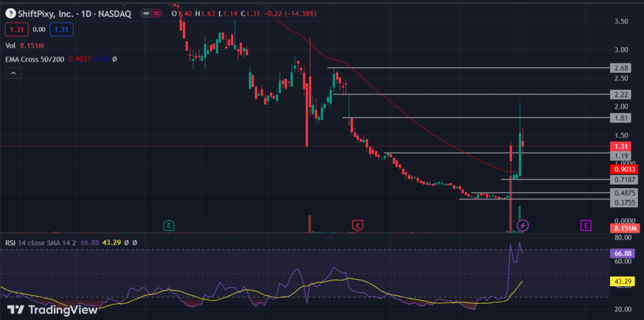
Task: Click the red 1.31 current price label
Action: [619, 146]
